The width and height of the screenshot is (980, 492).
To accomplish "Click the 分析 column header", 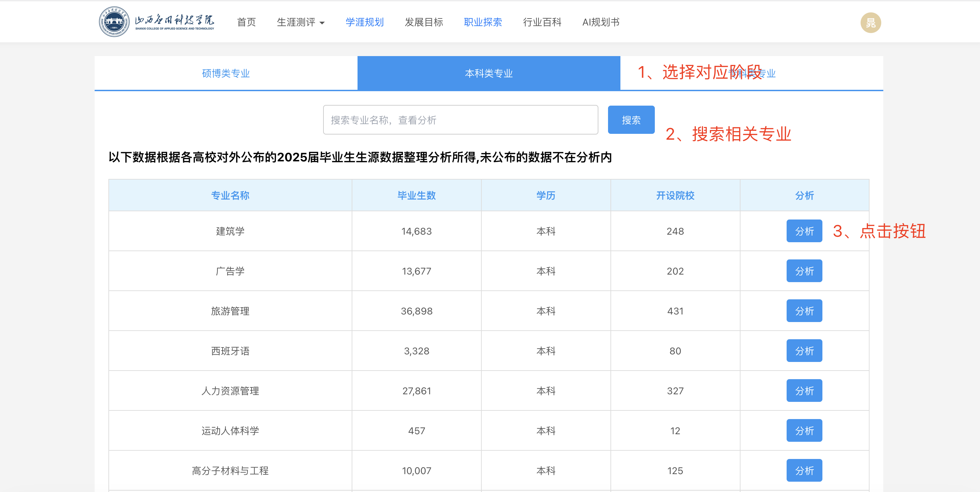I will pyautogui.click(x=805, y=195).
